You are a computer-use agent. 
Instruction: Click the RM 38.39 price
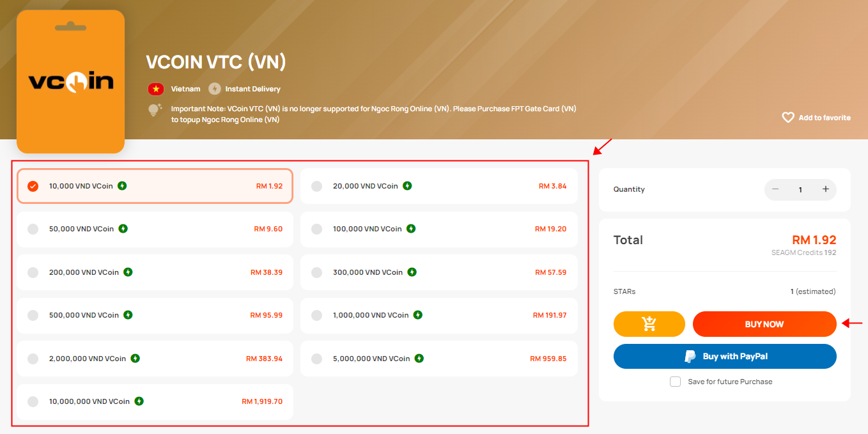(267, 272)
